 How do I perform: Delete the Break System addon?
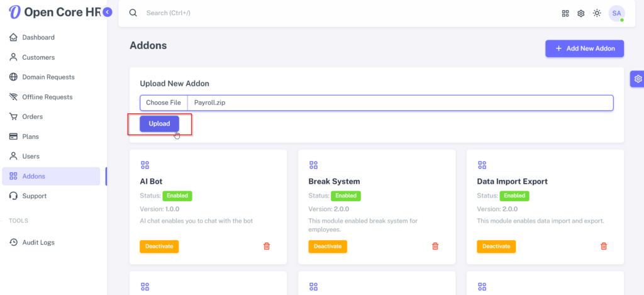(435, 246)
